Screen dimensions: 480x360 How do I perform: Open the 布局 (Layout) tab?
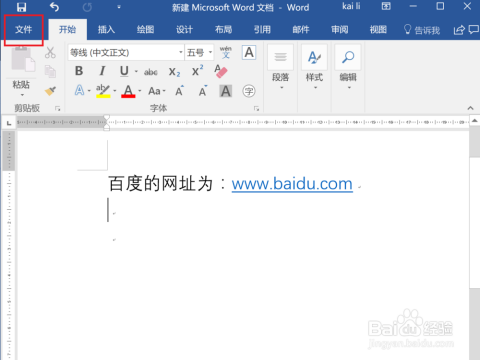click(x=223, y=30)
